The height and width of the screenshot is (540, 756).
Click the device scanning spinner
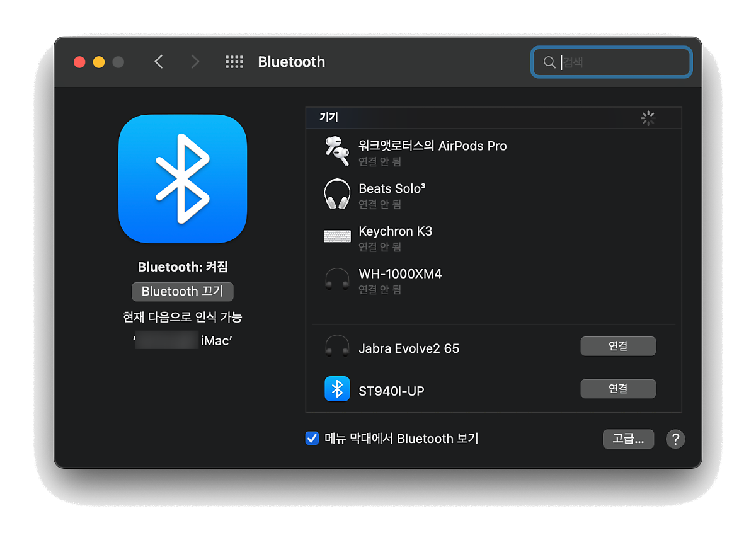[648, 118]
